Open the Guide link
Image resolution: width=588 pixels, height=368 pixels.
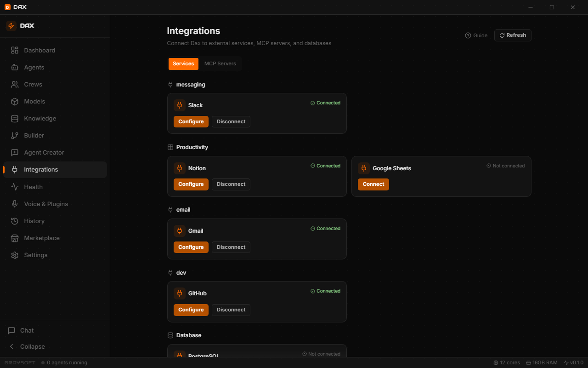[x=476, y=35]
